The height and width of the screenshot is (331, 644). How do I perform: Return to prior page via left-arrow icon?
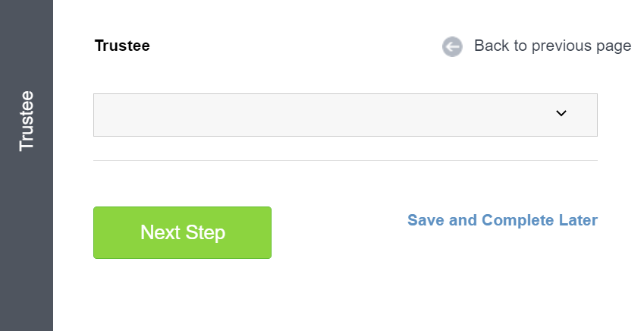point(452,46)
